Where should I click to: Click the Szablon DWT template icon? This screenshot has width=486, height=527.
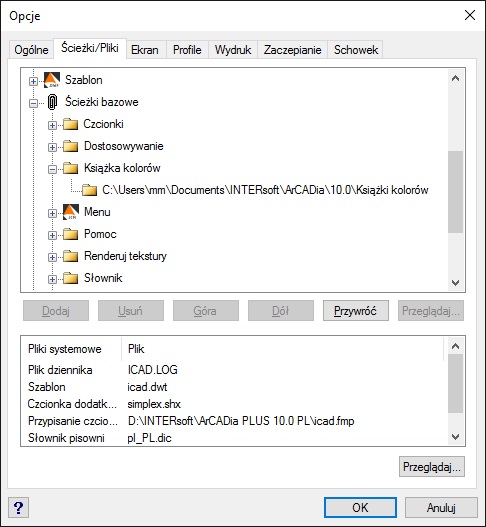coord(52,80)
